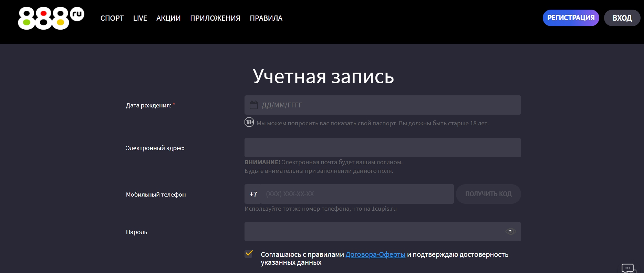This screenshot has width=644, height=273.
Task: Click the ВНИМАНИЕ! email warning text
Action: [324, 166]
